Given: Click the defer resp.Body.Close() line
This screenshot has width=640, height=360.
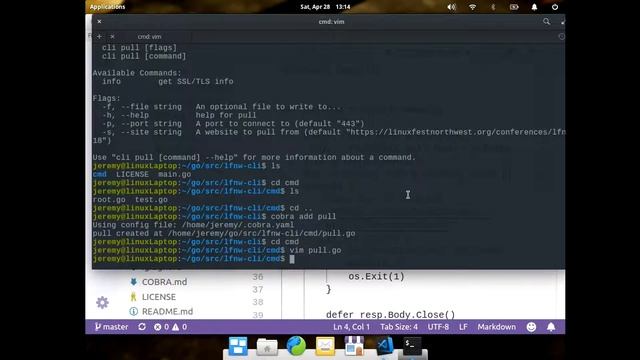Looking at the screenshot, I should click(x=390, y=314).
